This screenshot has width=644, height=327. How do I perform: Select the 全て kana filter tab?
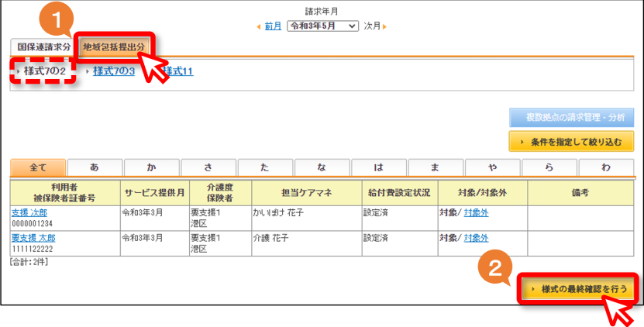[x=38, y=167]
